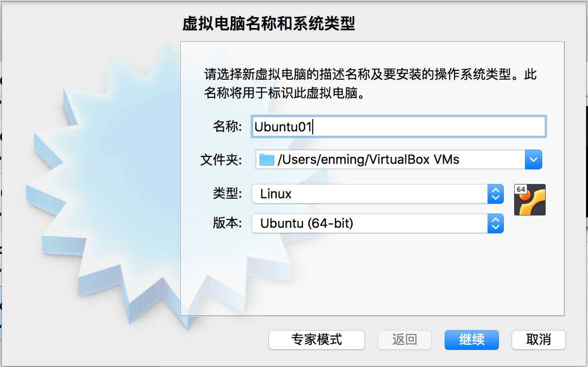Image resolution: width=588 pixels, height=367 pixels.
Task: Open the 类型 dropdown showing Linux
Action: click(x=377, y=194)
